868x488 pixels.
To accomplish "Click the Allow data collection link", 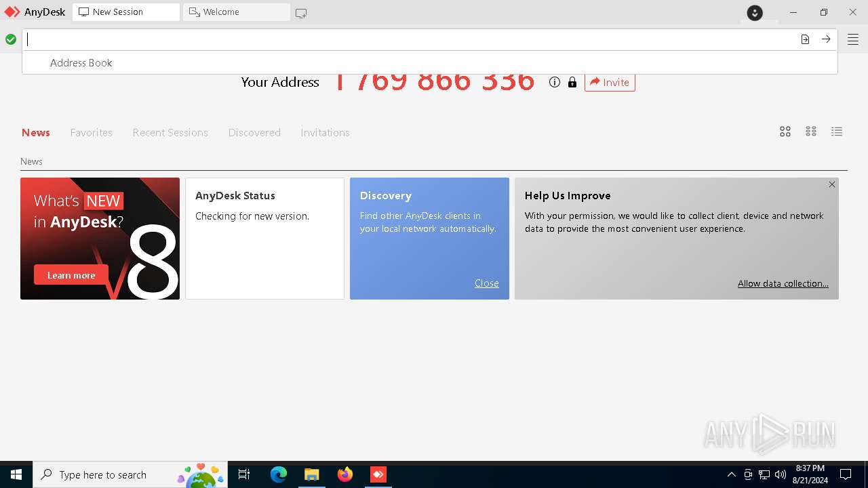I will [x=783, y=283].
